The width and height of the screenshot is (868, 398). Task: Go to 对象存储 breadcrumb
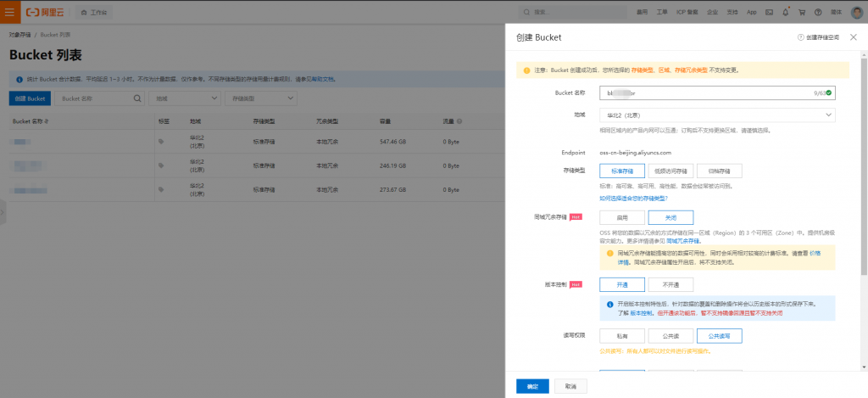pyautogui.click(x=20, y=34)
